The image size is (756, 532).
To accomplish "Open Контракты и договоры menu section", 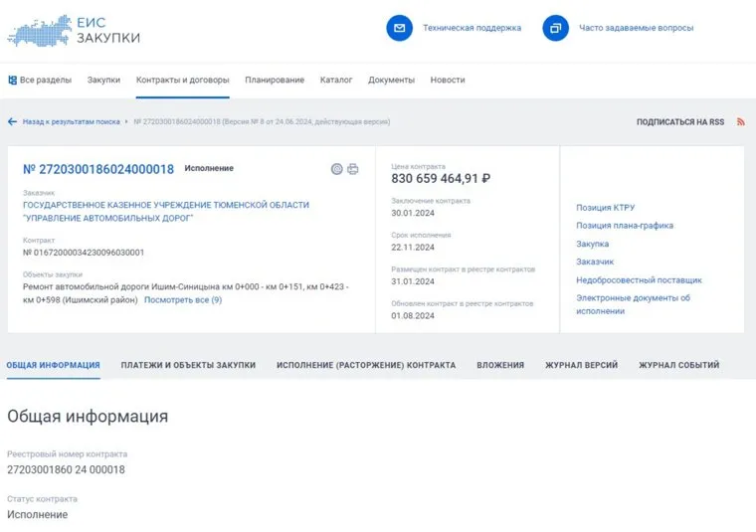I will pos(182,80).
